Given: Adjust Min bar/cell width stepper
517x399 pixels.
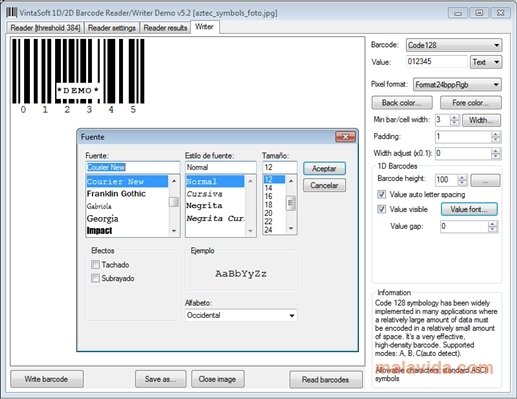Looking at the screenshot, I should click(454, 120).
